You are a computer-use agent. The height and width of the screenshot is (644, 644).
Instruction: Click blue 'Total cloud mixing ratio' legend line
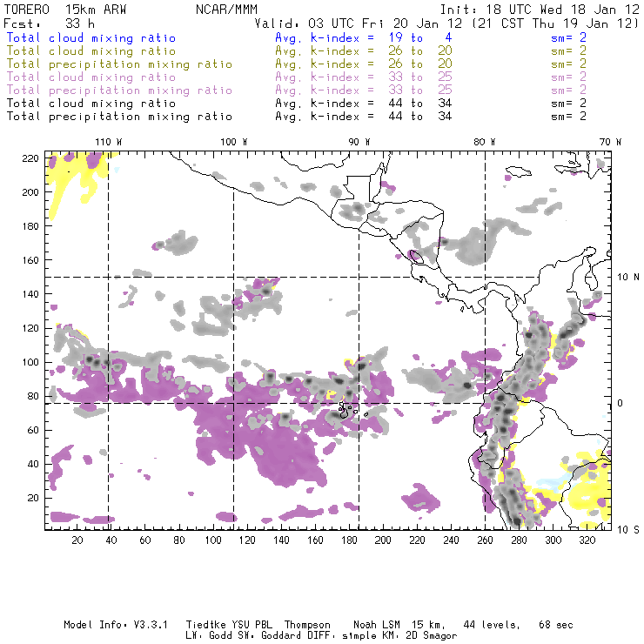point(91,37)
